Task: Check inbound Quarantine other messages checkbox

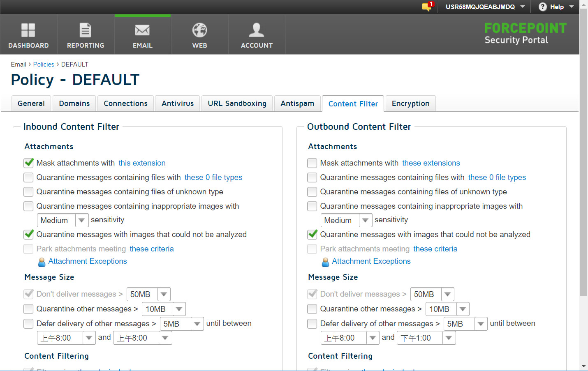Action: pyautogui.click(x=28, y=309)
